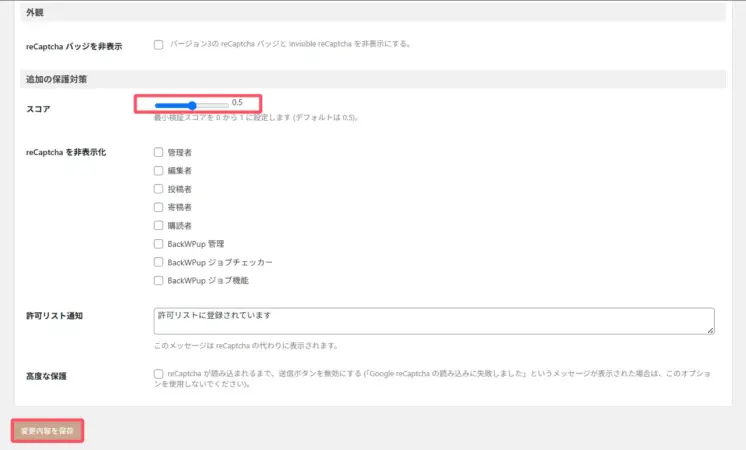Tick the 寄稿者 checkbox
This screenshot has width=746, height=450.
[158, 207]
